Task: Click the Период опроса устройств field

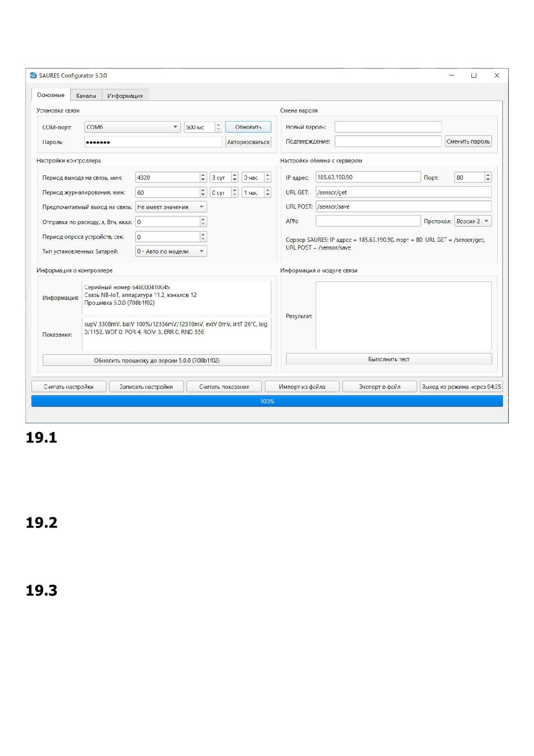Action: click(x=171, y=237)
